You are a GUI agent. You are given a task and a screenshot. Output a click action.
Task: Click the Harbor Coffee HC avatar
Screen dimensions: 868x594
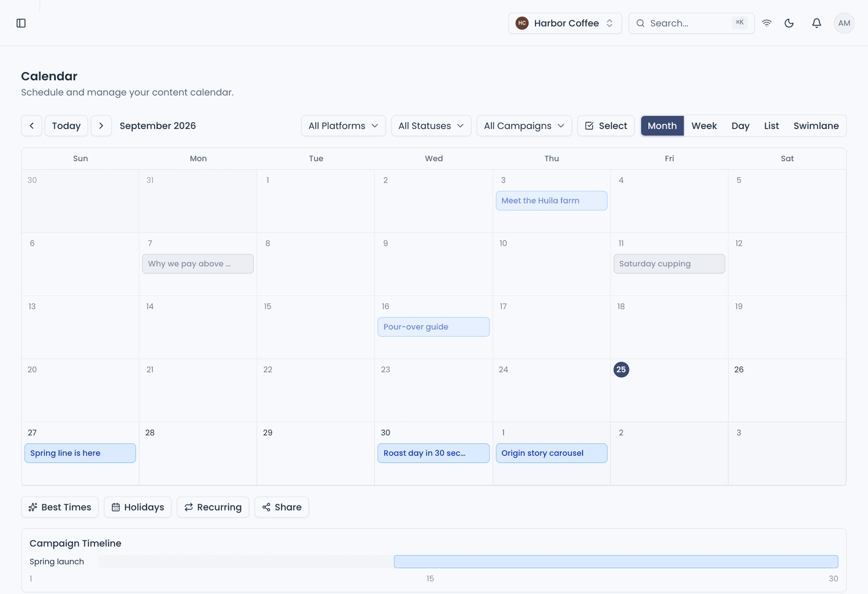pos(522,23)
